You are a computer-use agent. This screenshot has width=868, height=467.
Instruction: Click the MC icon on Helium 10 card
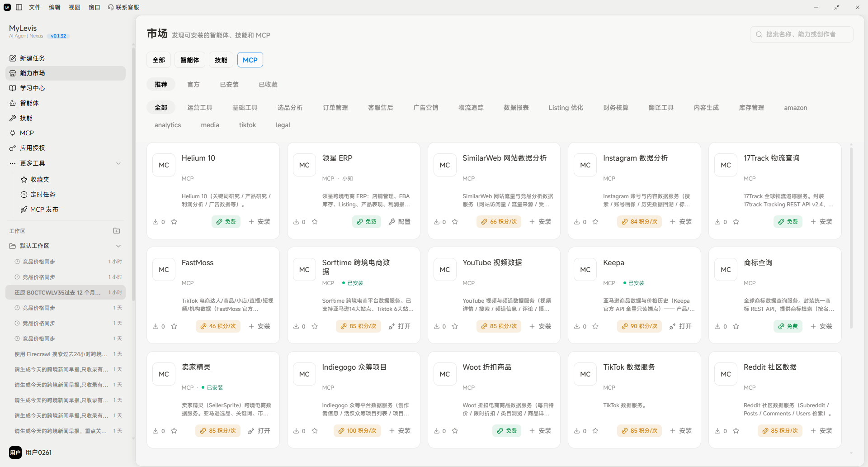pos(164,165)
